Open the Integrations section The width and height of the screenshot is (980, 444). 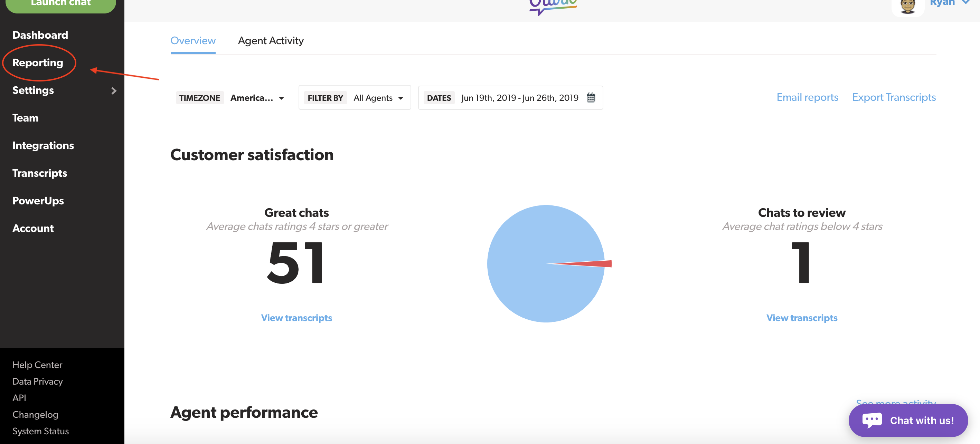click(x=43, y=145)
